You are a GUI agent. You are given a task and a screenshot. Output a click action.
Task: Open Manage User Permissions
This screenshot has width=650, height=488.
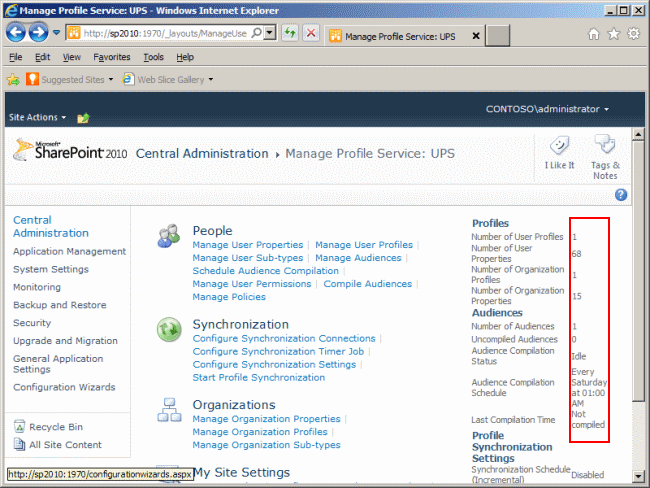pos(252,284)
